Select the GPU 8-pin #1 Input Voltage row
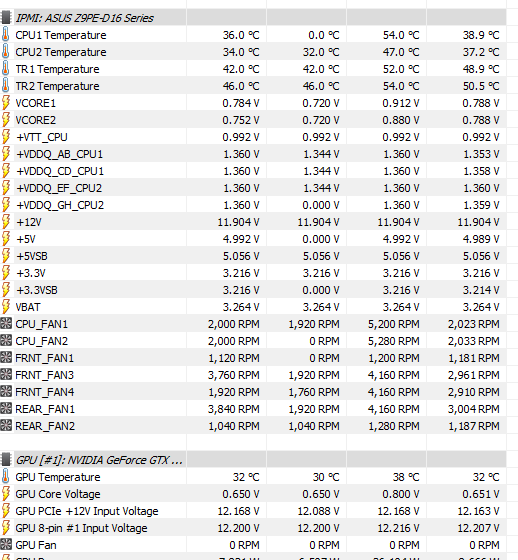This screenshot has width=518, height=560. (x=253, y=528)
